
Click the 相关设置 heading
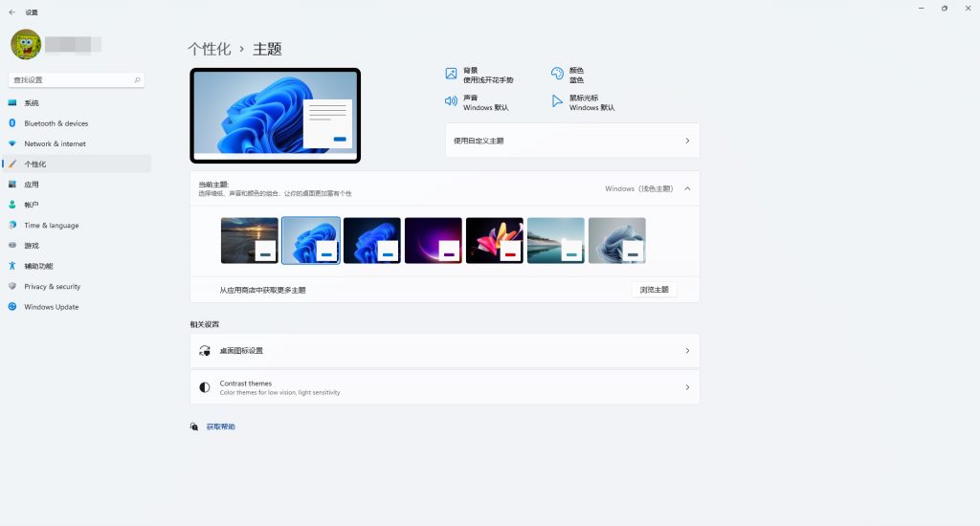click(205, 324)
